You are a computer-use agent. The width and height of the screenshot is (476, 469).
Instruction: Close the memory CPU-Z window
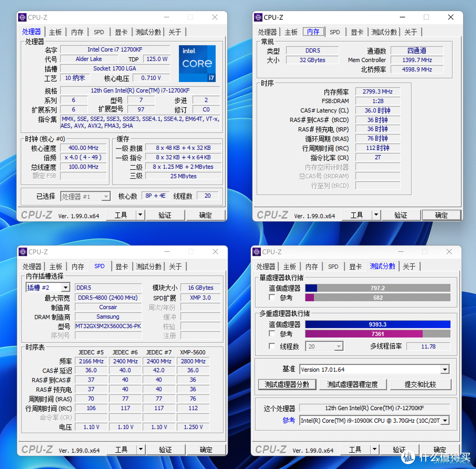tap(451, 17)
